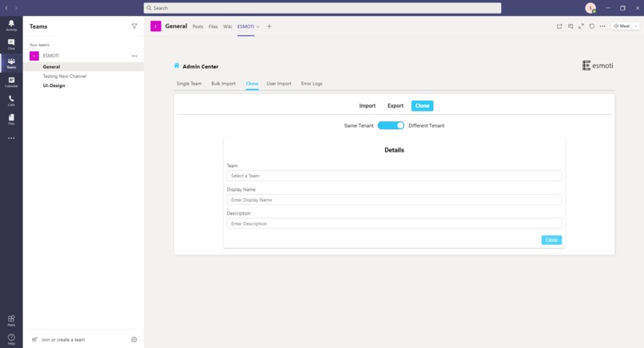Open the Chat icon in sidebar
Viewport: 644px width, 348px height.
click(x=11, y=44)
